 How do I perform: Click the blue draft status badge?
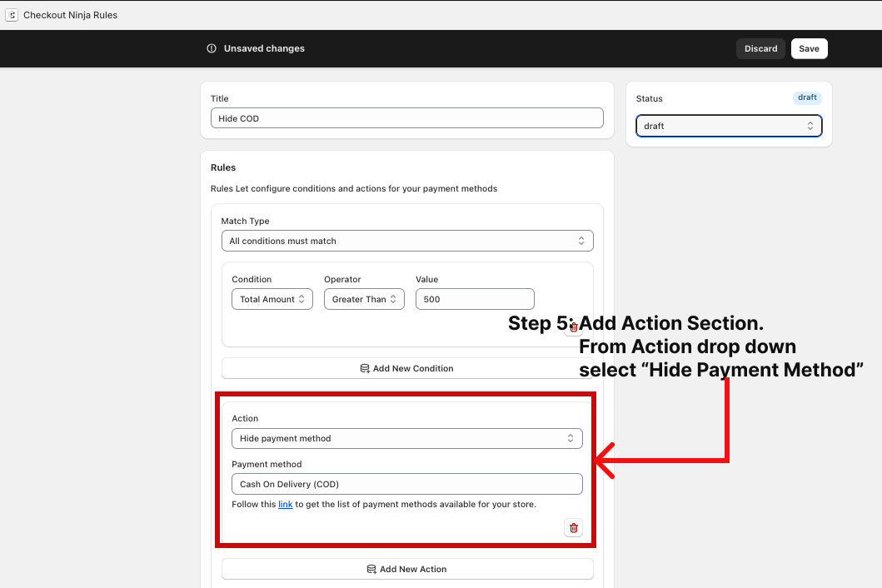pos(807,97)
